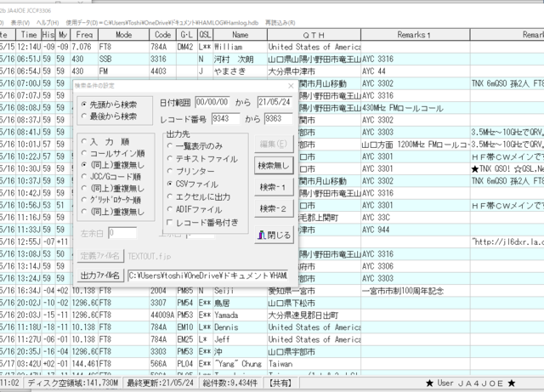Click the 検索無し button
This screenshot has width=544, height=392.
click(x=274, y=166)
